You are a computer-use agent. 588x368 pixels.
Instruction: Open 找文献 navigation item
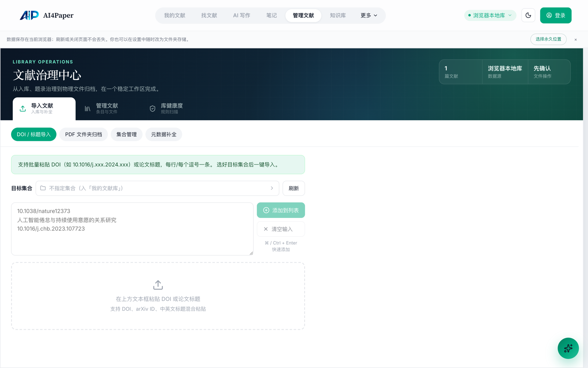pyautogui.click(x=209, y=15)
